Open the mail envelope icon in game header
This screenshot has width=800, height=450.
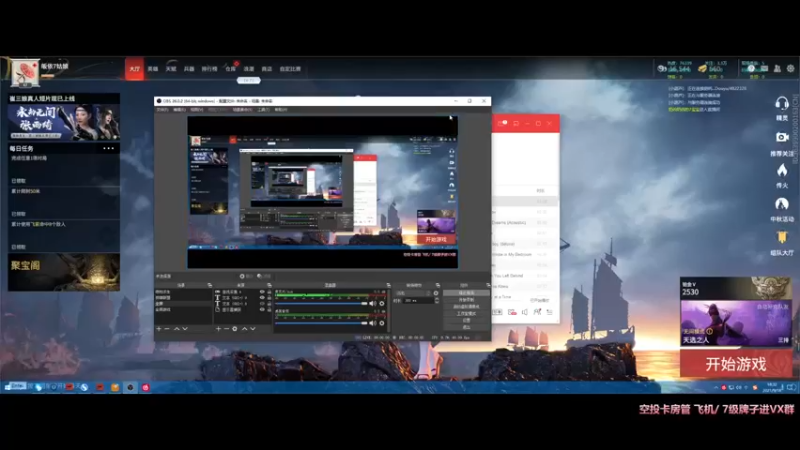(764, 68)
